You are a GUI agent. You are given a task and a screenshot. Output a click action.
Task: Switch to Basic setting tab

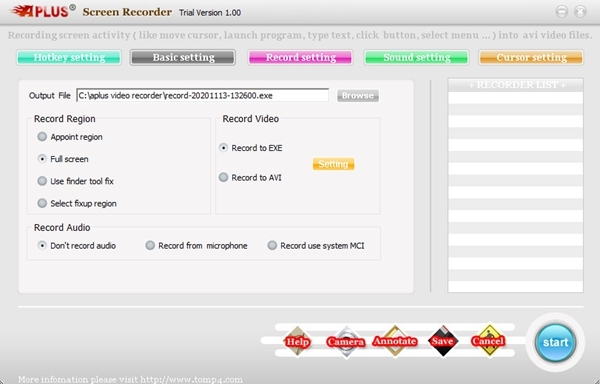pyautogui.click(x=183, y=57)
